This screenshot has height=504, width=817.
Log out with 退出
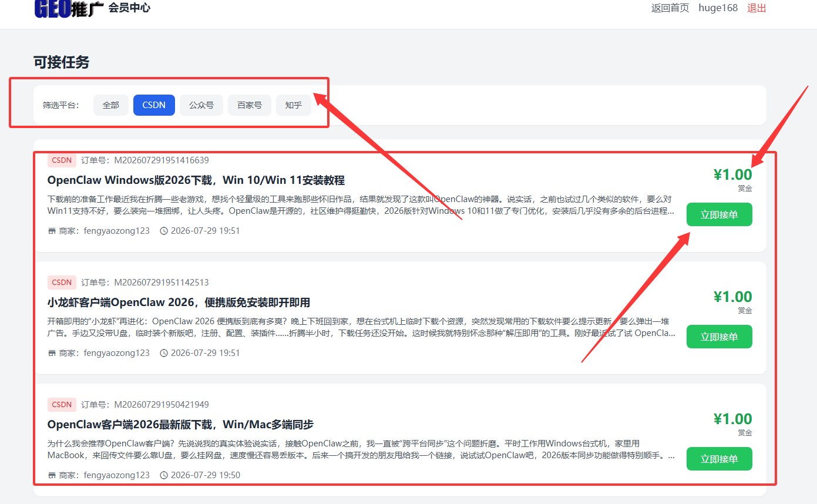tap(757, 8)
